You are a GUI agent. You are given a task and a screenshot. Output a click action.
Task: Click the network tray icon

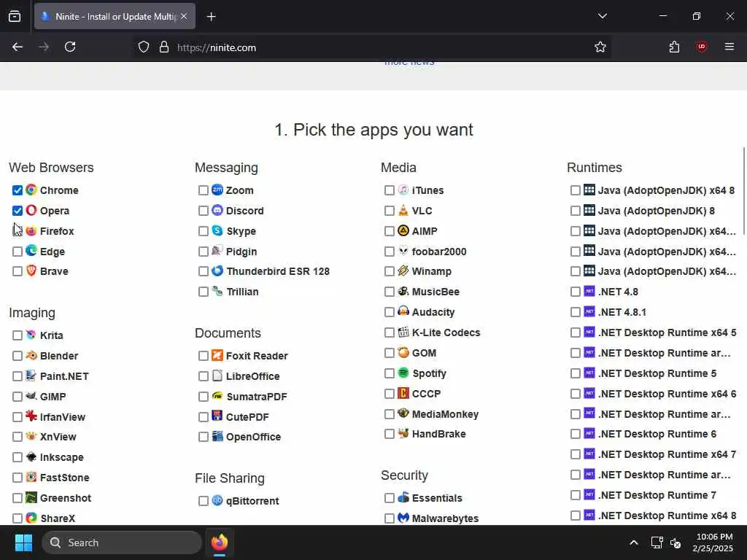click(x=657, y=542)
